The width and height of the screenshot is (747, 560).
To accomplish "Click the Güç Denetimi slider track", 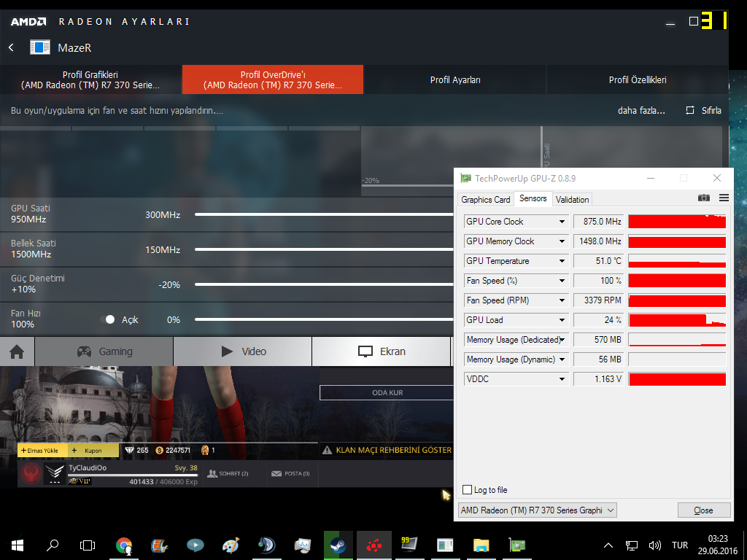I will pyautogui.click(x=324, y=285).
